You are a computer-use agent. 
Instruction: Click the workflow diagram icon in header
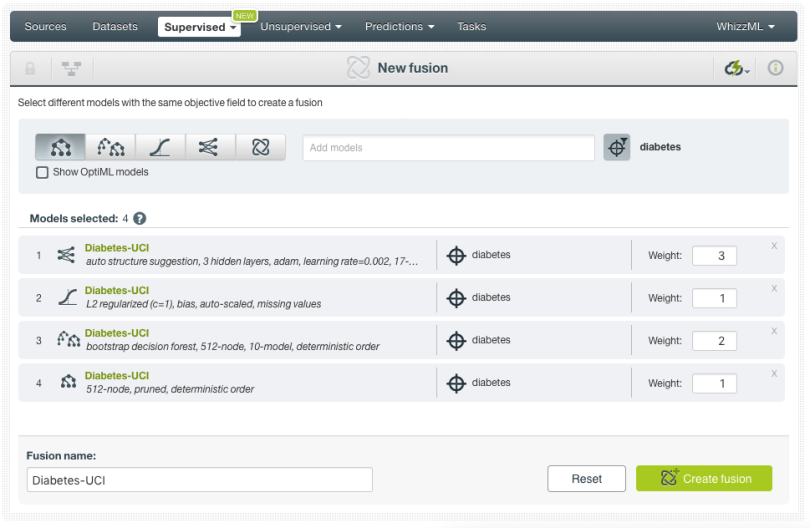[71, 68]
